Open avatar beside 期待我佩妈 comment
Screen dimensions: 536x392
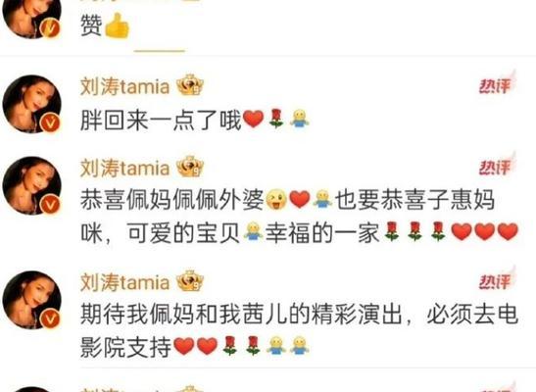31,300
